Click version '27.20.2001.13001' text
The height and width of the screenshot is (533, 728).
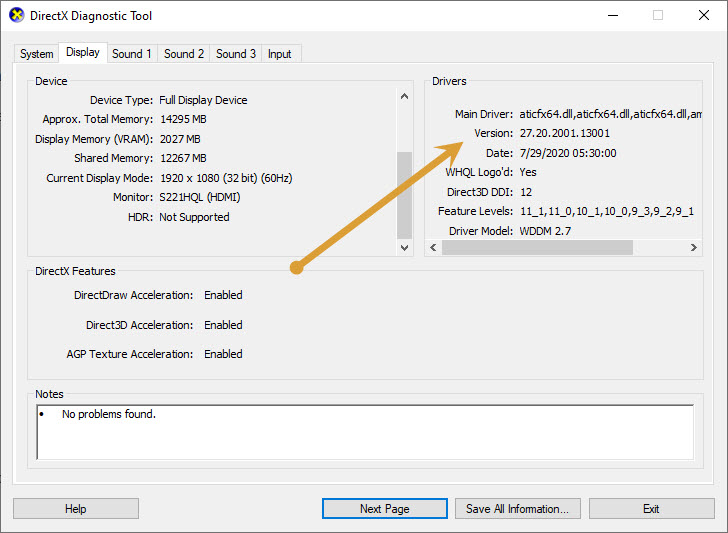[565, 133]
